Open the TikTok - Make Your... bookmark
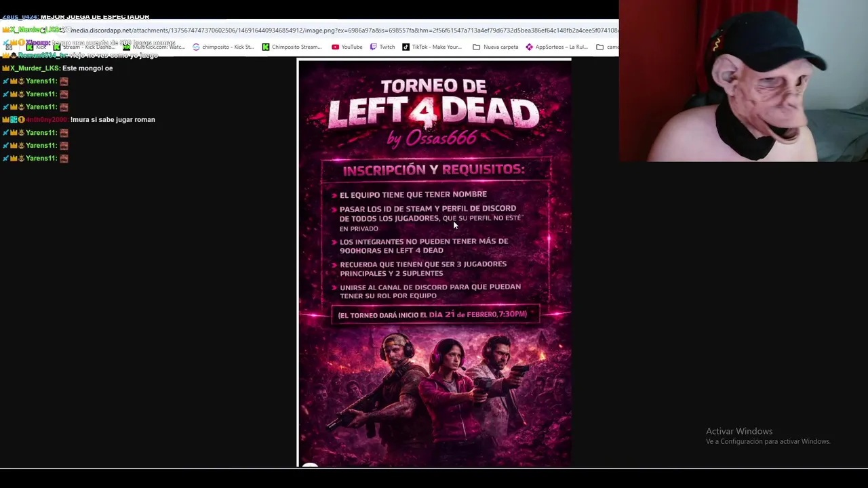 432,47
